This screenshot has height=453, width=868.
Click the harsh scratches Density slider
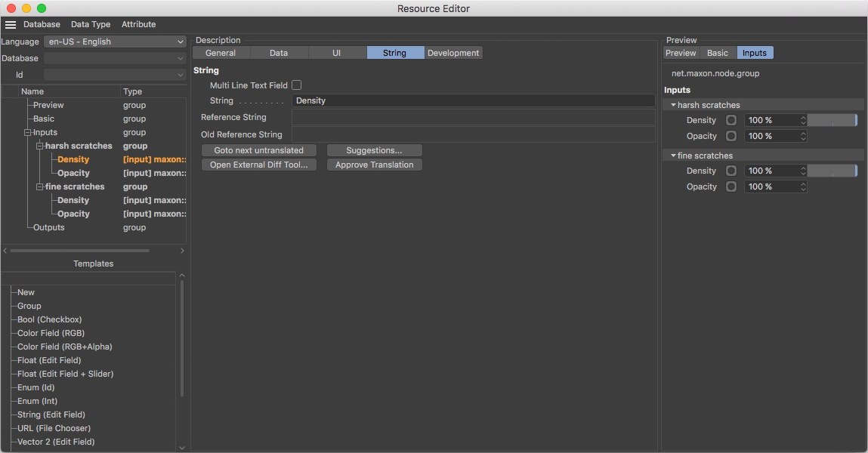[x=832, y=120]
